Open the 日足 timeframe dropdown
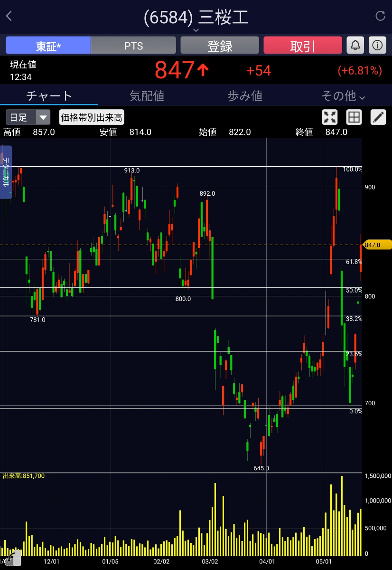This screenshot has width=392, height=570. (28, 117)
